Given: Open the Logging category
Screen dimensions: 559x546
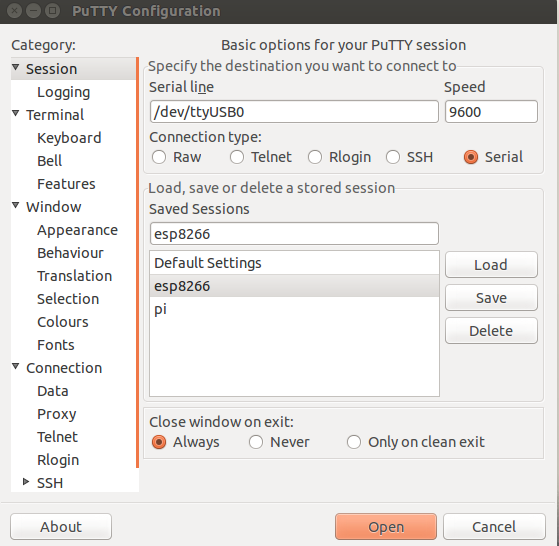Looking at the screenshot, I should (x=63, y=92).
